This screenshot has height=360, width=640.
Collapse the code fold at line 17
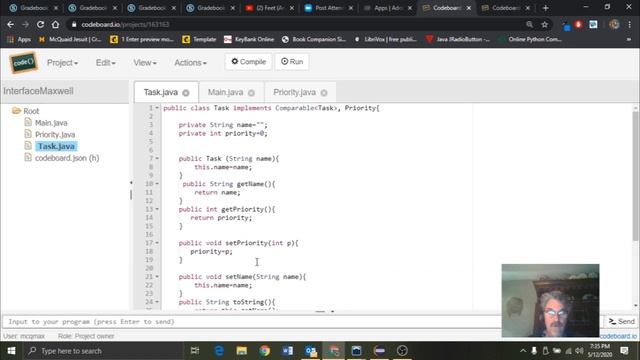point(157,243)
